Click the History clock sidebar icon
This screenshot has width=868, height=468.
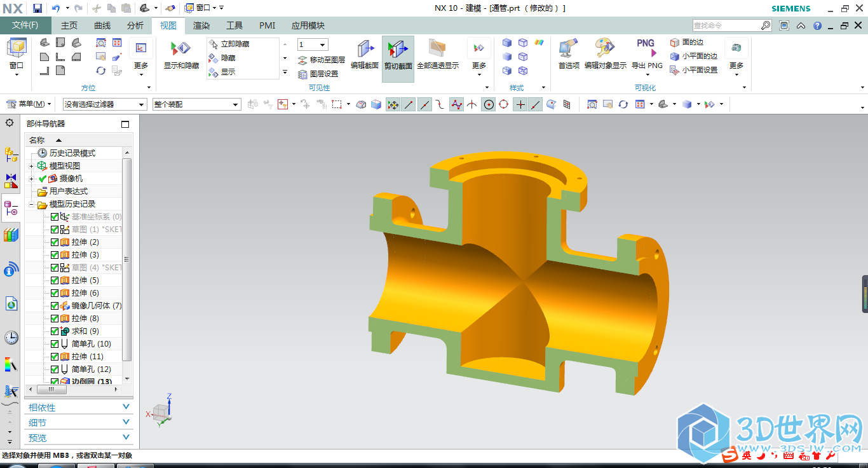tap(11, 338)
